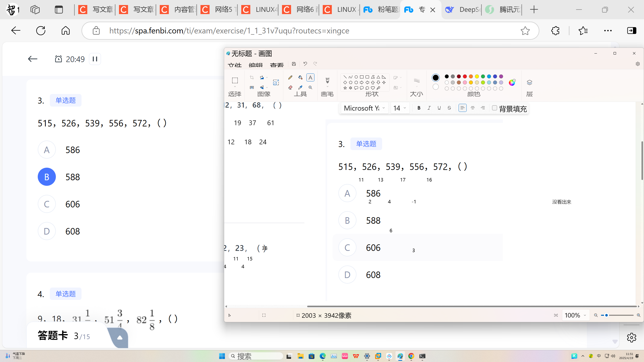Open the 编辑 menu in Paint
The height and width of the screenshot is (362, 644).
tap(256, 65)
